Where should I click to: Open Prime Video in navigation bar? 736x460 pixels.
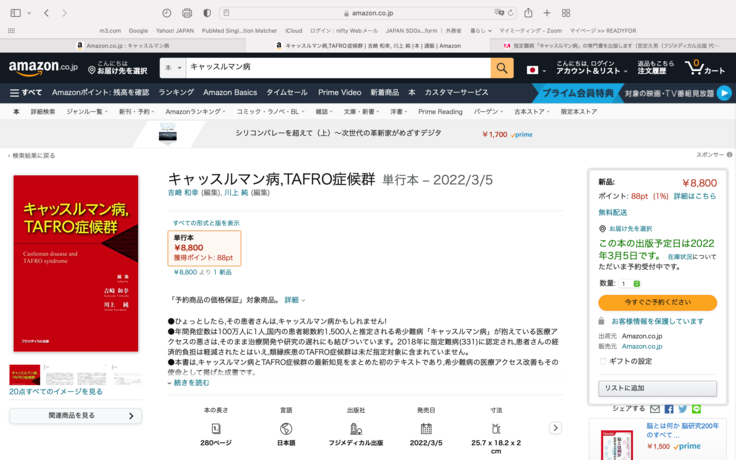[x=339, y=92]
